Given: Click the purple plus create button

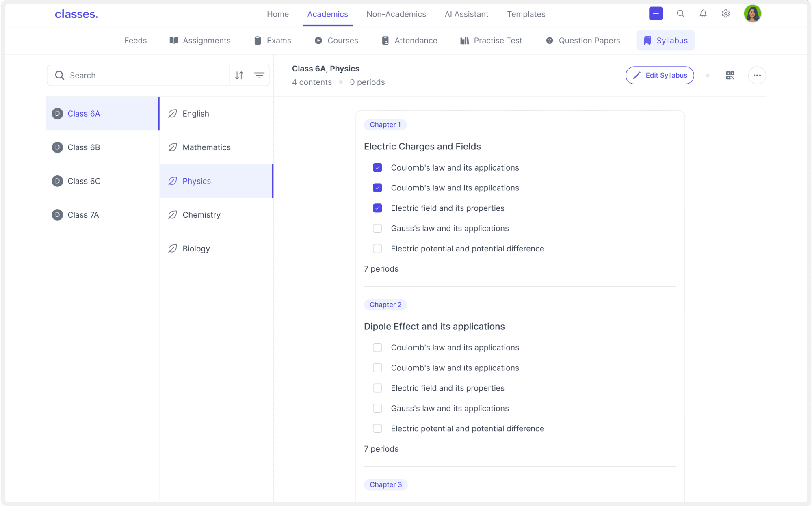Looking at the screenshot, I should click(656, 14).
